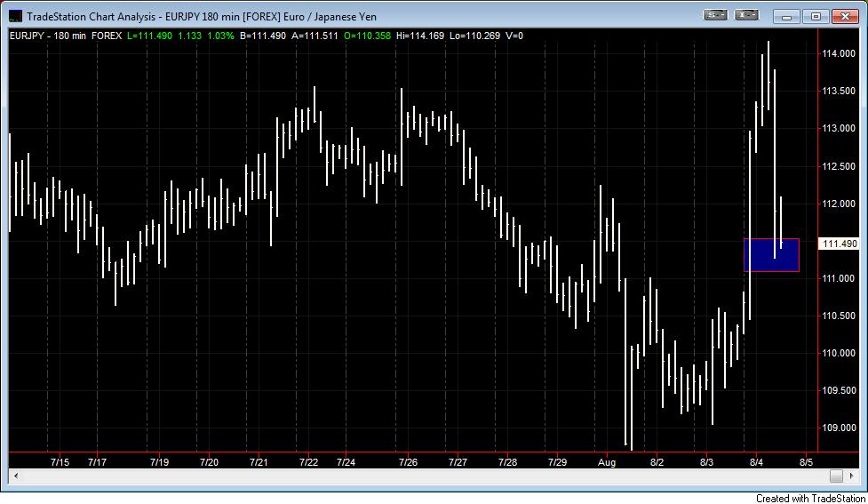Click the "A=111.511" ask value
Viewport: 868px width, 504px height.
(315, 36)
